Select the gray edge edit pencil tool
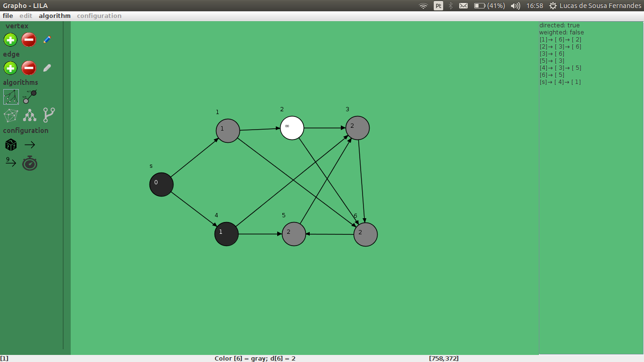This screenshot has height=362, width=644. (x=46, y=68)
